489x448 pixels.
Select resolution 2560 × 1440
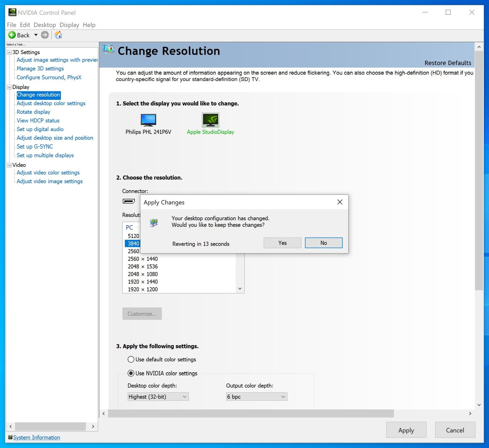point(143,259)
